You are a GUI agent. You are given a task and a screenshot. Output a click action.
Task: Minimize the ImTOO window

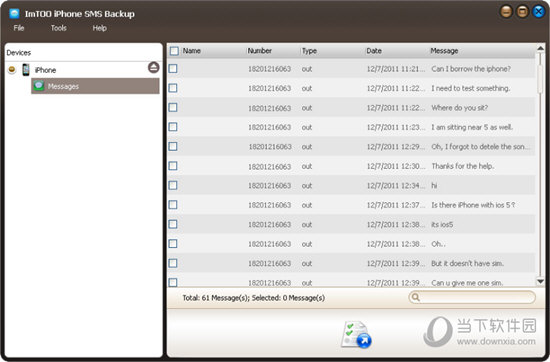[x=506, y=12]
